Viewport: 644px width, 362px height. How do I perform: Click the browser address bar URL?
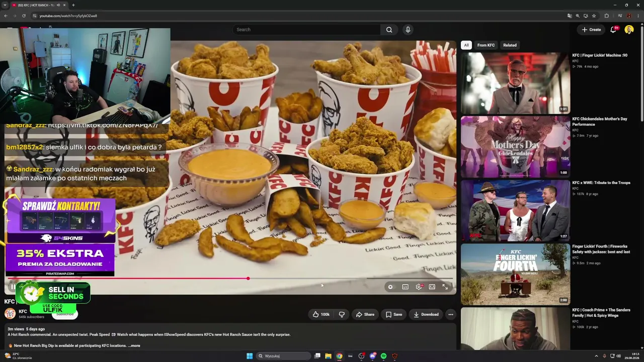click(x=68, y=16)
